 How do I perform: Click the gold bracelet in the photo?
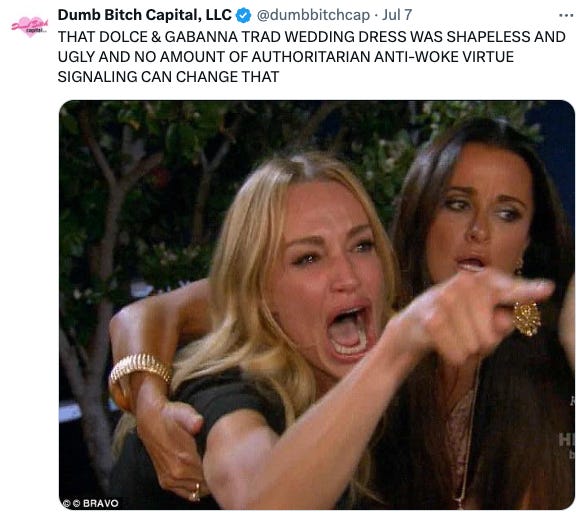tap(140, 369)
